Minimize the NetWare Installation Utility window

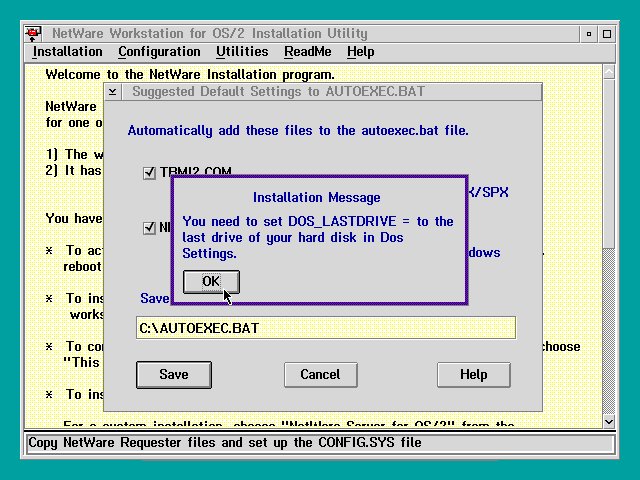pos(589,34)
